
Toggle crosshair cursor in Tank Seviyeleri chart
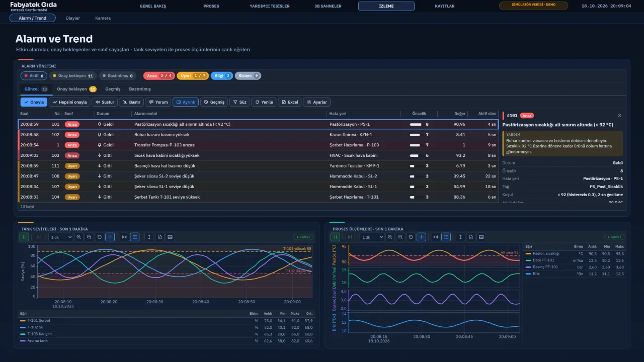[x=110, y=237]
